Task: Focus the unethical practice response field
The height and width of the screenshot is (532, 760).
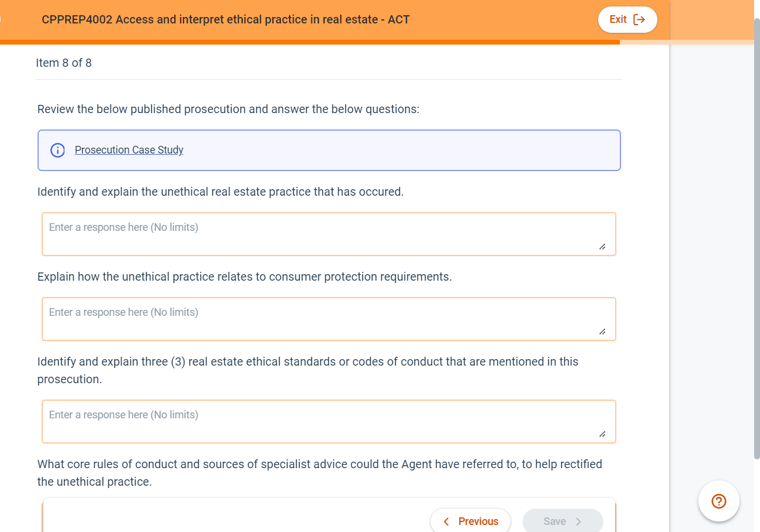Action: click(328, 234)
